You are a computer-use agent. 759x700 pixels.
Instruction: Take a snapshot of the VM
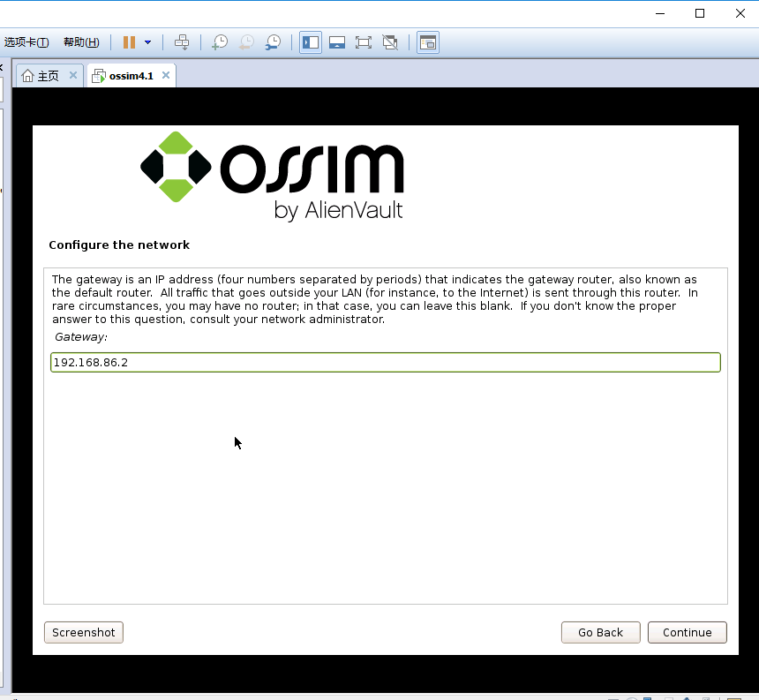[x=220, y=42]
